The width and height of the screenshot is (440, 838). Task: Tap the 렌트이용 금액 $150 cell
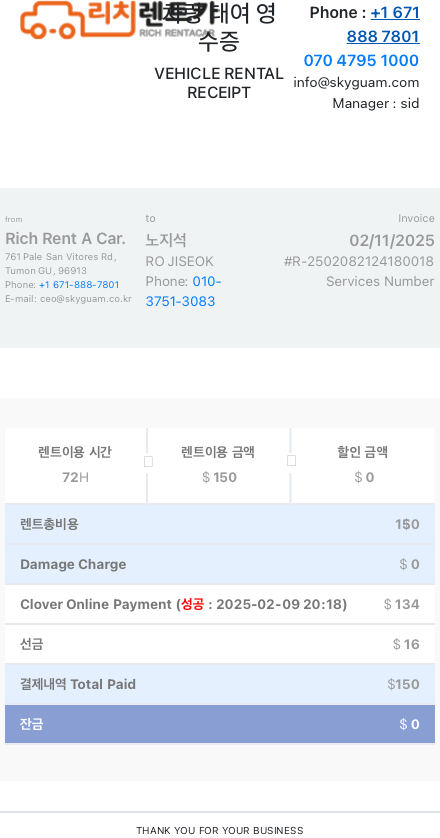(x=219, y=465)
